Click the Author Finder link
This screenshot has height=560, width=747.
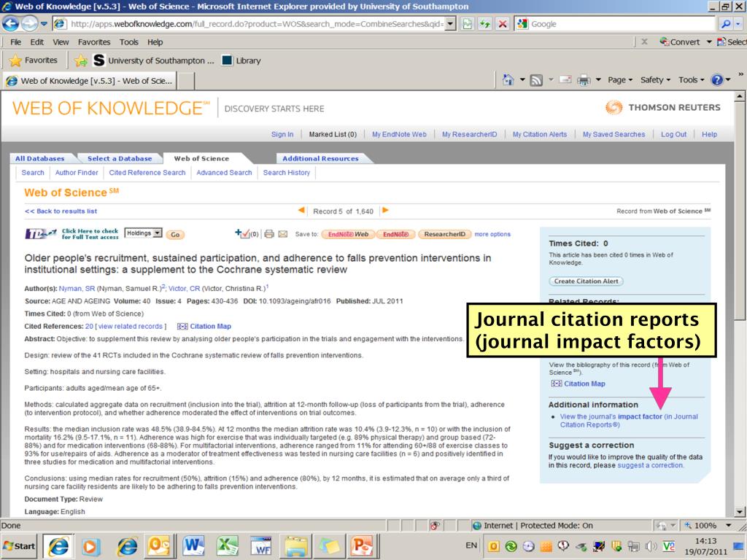pos(76,172)
